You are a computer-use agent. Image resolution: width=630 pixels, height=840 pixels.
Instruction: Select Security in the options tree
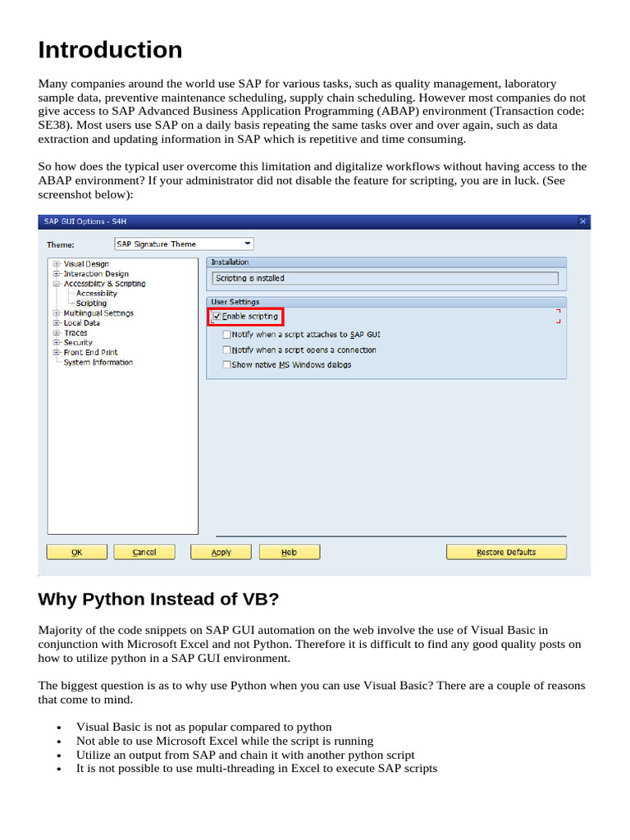pos(78,342)
